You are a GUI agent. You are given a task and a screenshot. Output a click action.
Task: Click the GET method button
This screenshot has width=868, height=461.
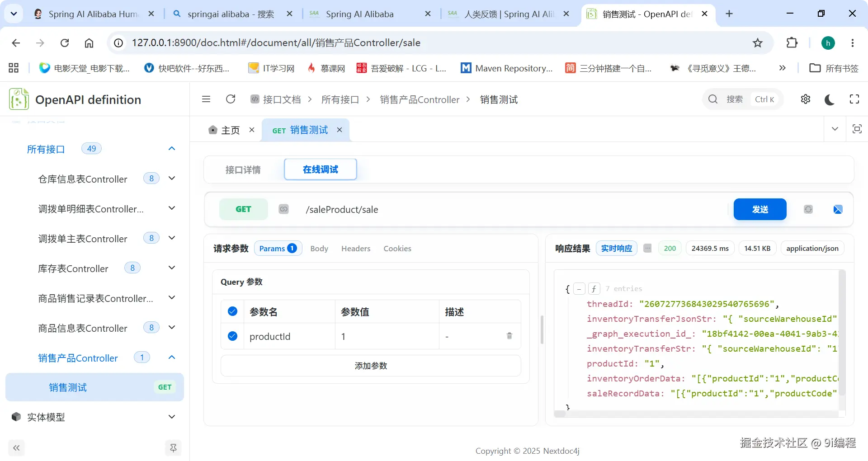pyautogui.click(x=243, y=209)
